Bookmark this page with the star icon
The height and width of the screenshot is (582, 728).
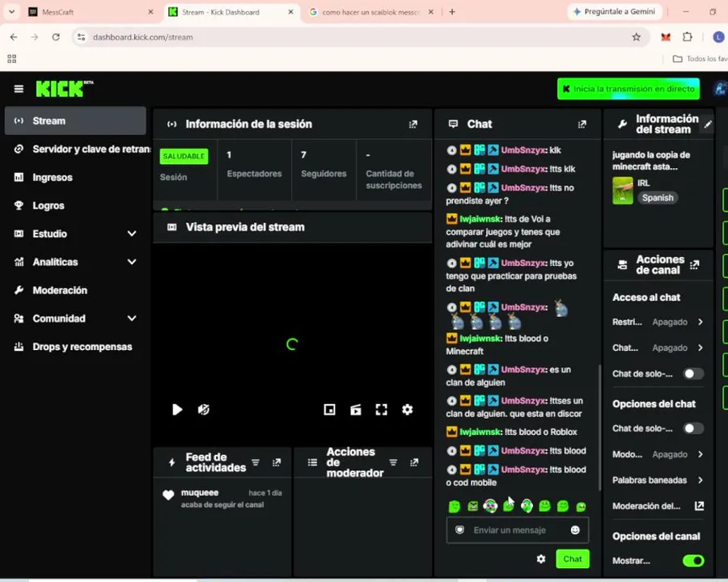pos(636,37)
